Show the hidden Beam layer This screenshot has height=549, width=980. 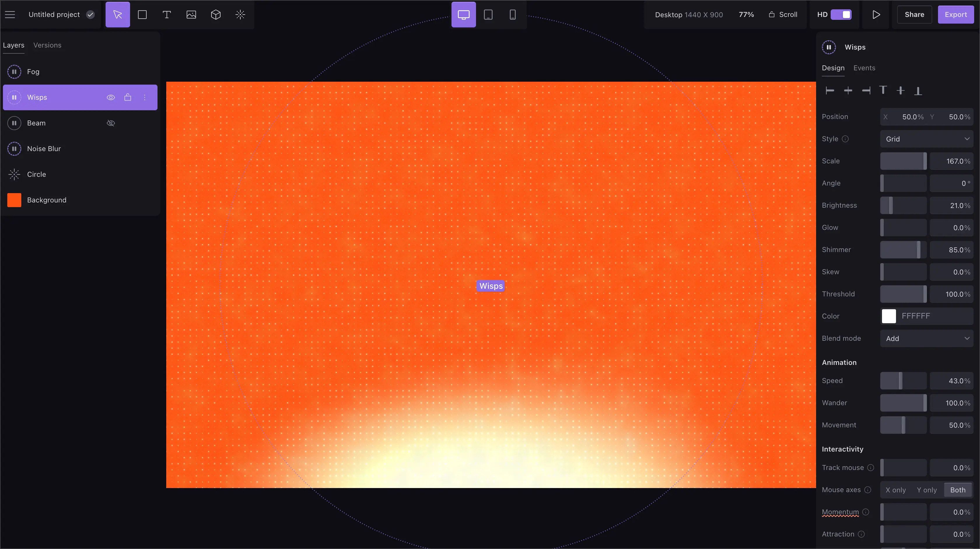coord(111,123)
